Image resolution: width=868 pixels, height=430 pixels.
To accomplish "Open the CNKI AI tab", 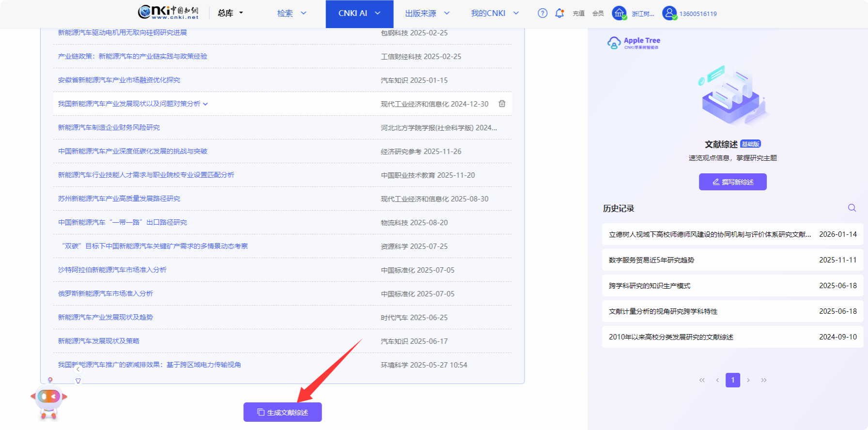I will [x=359, y=14].
